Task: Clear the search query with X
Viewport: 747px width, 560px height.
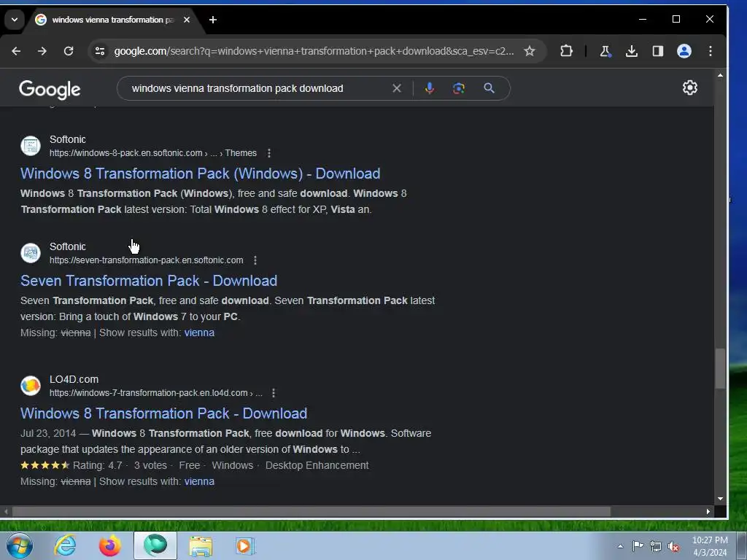Action: click(x=396, y=88)
